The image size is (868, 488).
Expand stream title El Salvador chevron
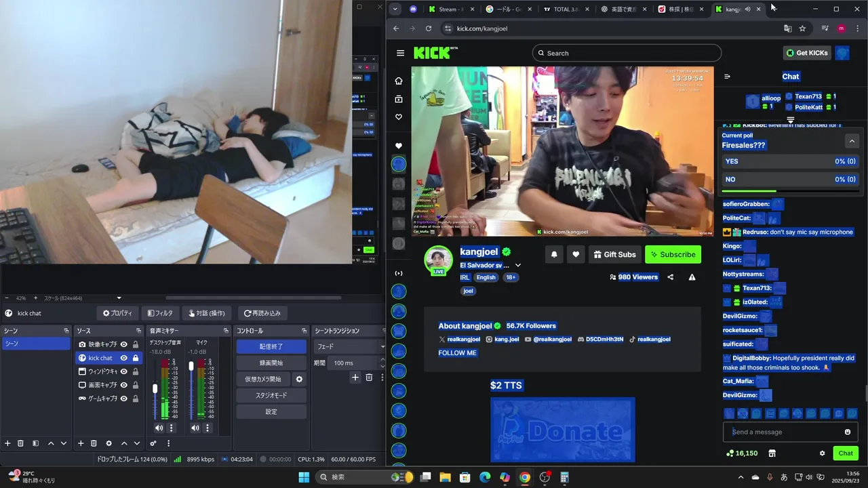(x=518, y=265)
